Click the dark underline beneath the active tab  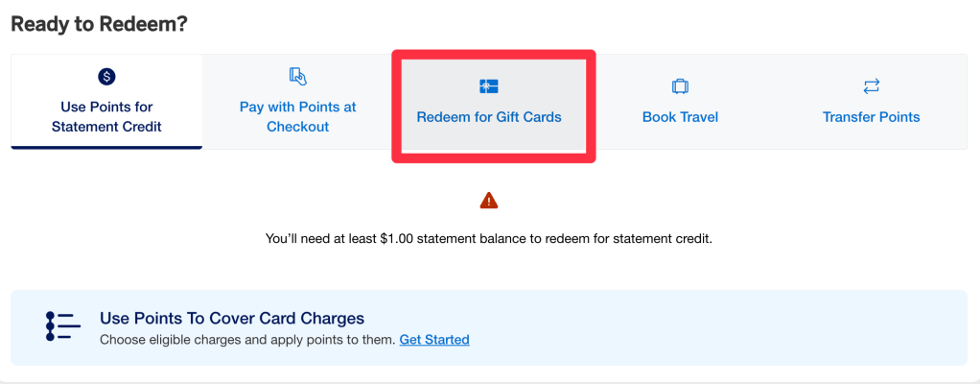[105, 148]
